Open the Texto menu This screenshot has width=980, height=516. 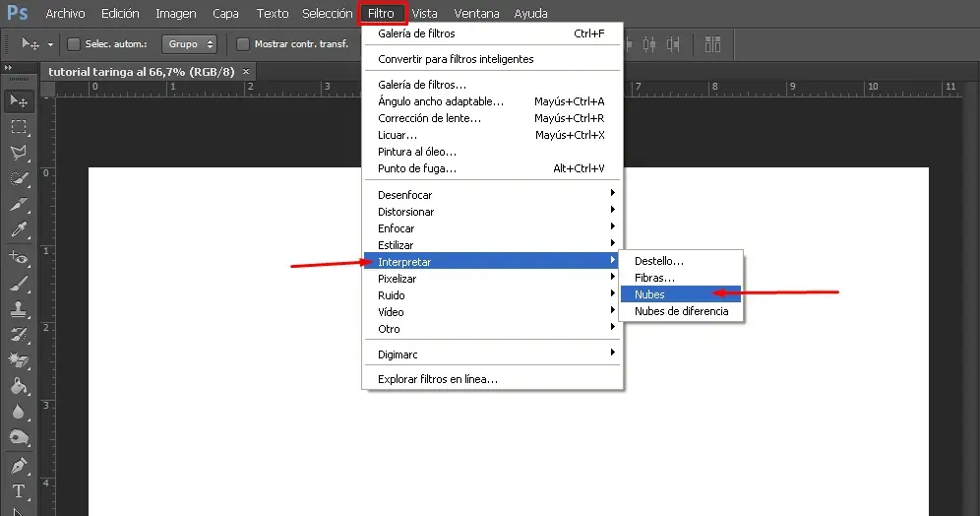click(273, 13)
